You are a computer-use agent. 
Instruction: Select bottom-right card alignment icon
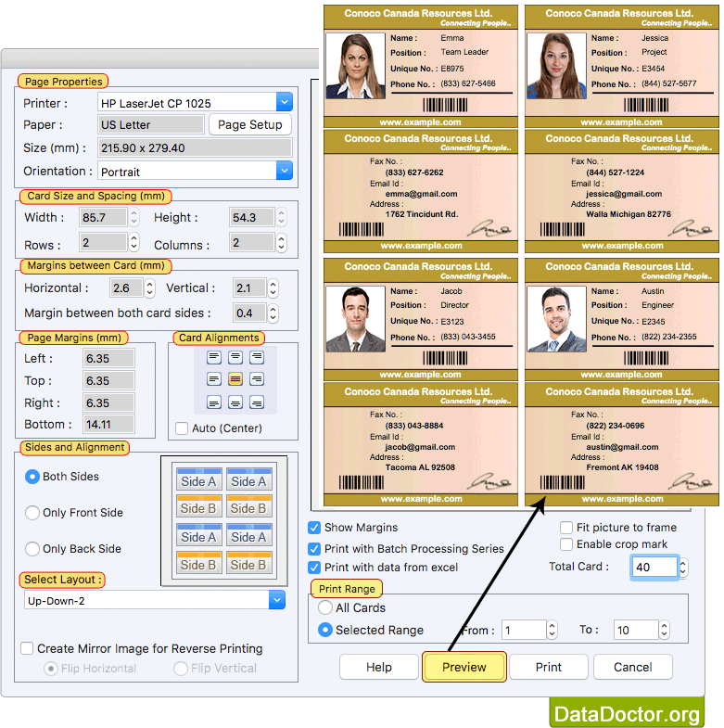pyautogui.click(x=257, y=402)
